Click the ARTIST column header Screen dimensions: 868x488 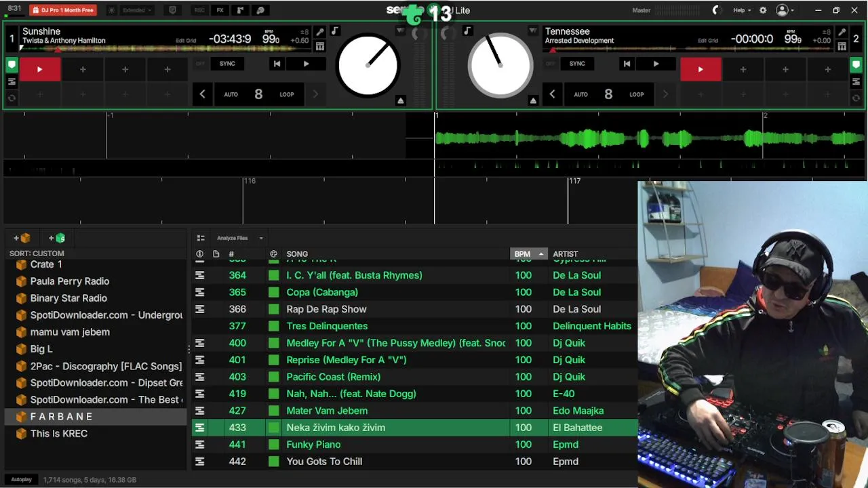(x=566, y=254)
